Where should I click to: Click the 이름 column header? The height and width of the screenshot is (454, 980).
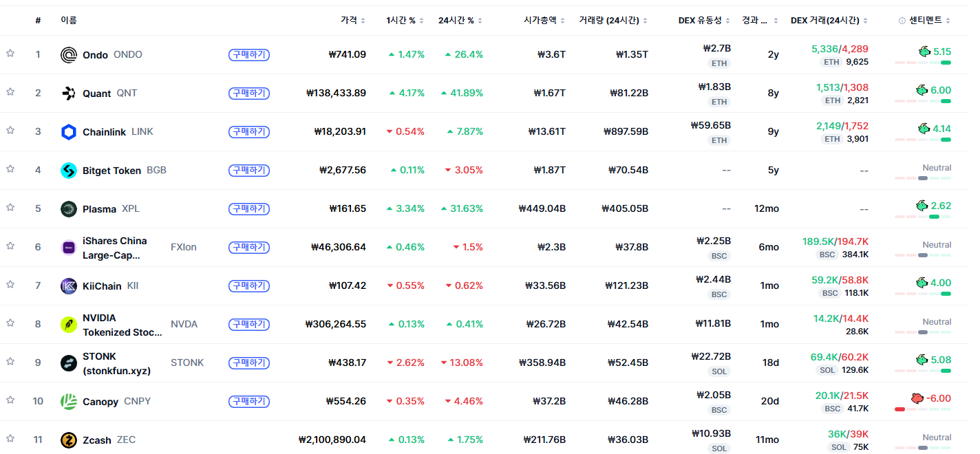(69, 21)
